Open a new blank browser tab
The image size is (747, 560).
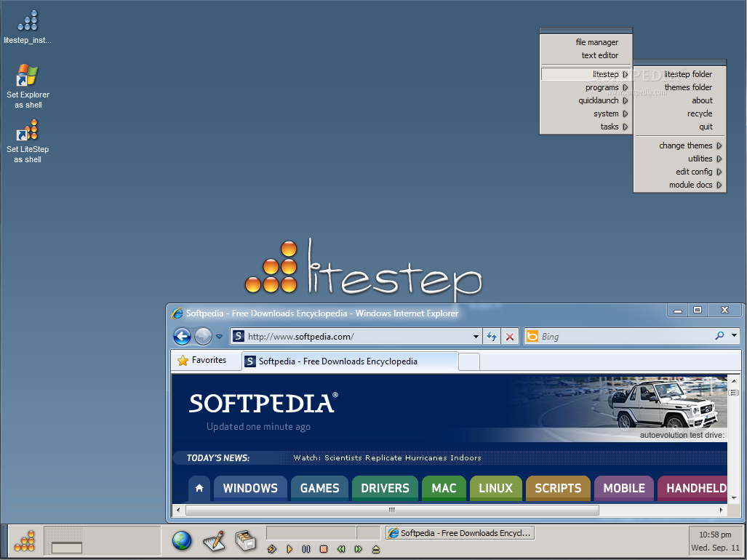click(x=469, y=362)
